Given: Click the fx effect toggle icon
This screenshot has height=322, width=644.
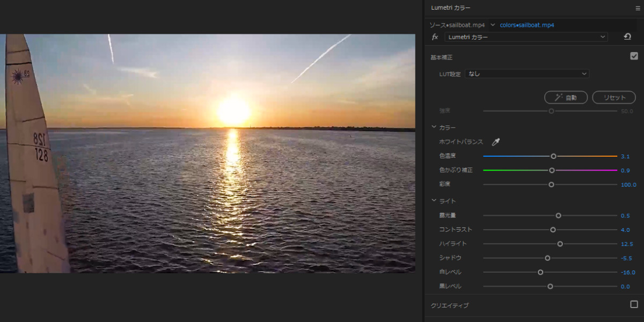Looking at the screenshot, I should tap(435, 37).
